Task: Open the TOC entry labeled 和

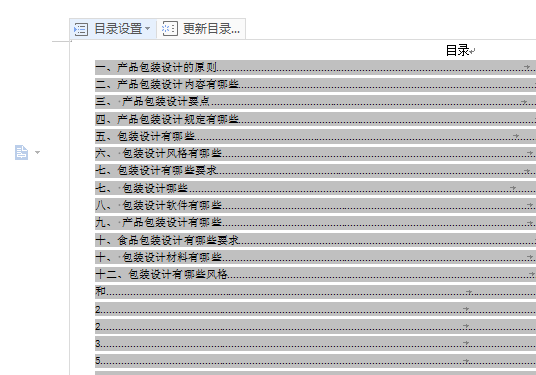Action: (x=316, y=292)
